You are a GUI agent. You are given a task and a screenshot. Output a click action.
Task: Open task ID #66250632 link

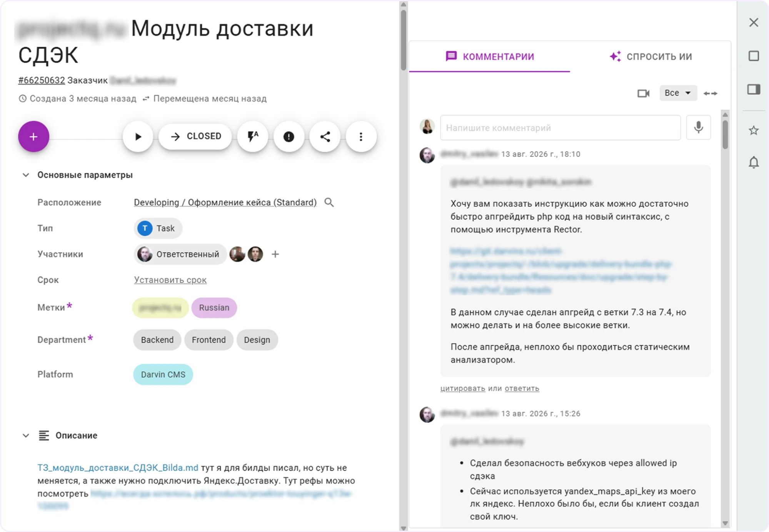42,80
